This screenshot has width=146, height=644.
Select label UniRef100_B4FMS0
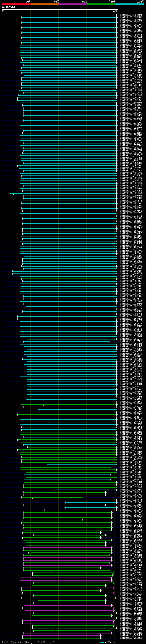click(131, 45)
